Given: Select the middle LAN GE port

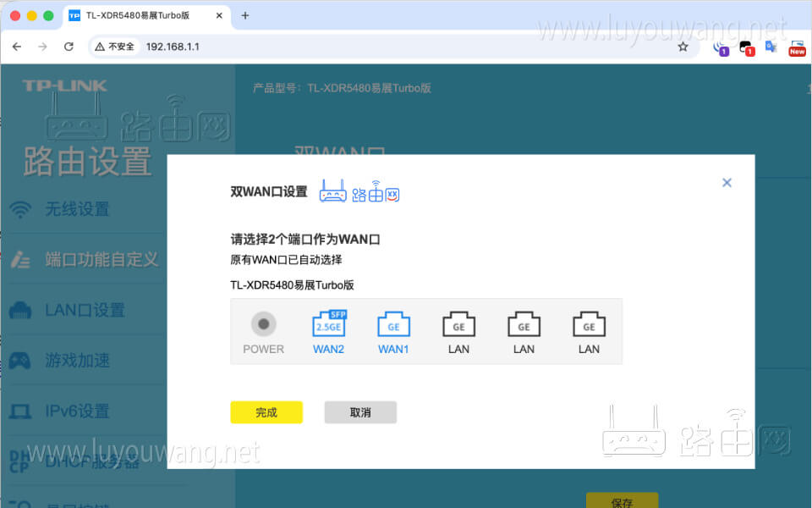Looking at the screenshot, I should point(524,325).
